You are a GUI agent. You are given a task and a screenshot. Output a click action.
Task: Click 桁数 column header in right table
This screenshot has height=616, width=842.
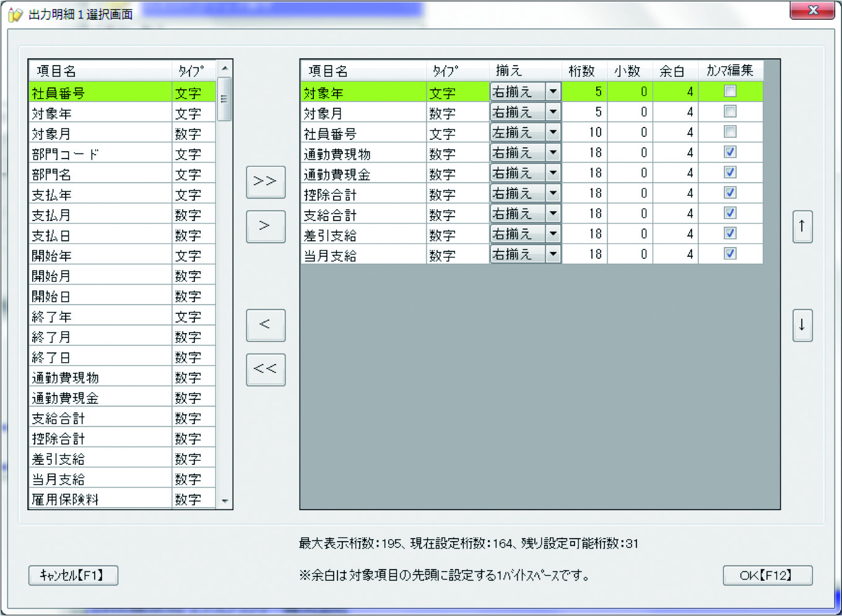point(582,71)
